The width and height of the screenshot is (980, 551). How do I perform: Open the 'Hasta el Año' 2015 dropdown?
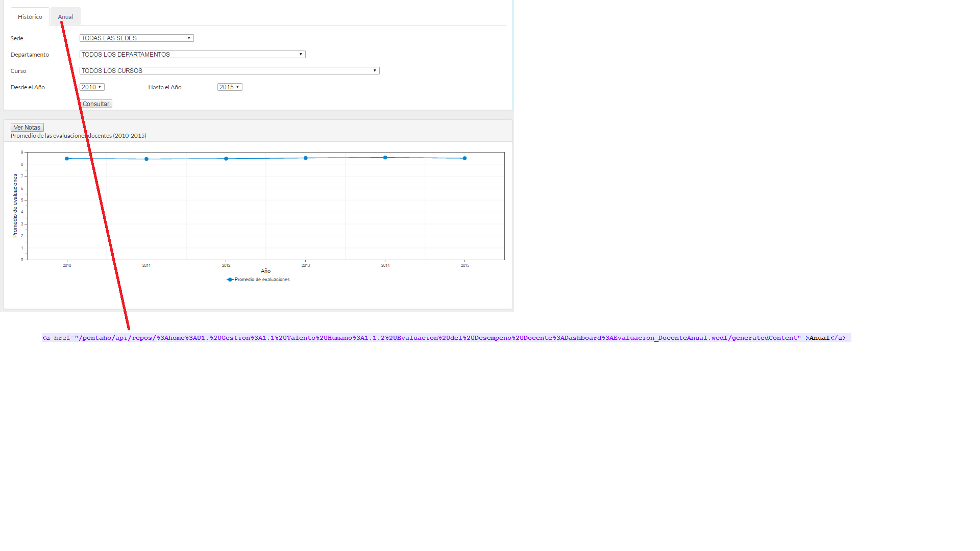(230, 87)
